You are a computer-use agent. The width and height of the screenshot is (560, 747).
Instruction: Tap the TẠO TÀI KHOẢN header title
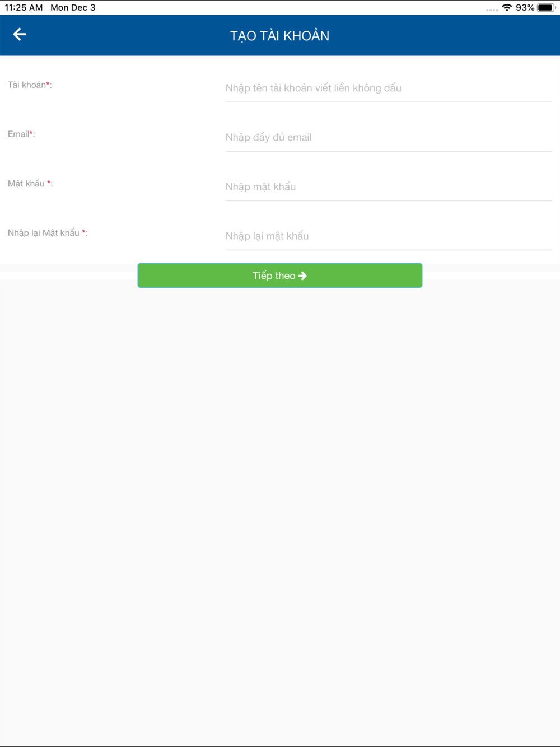click(280, 36)
